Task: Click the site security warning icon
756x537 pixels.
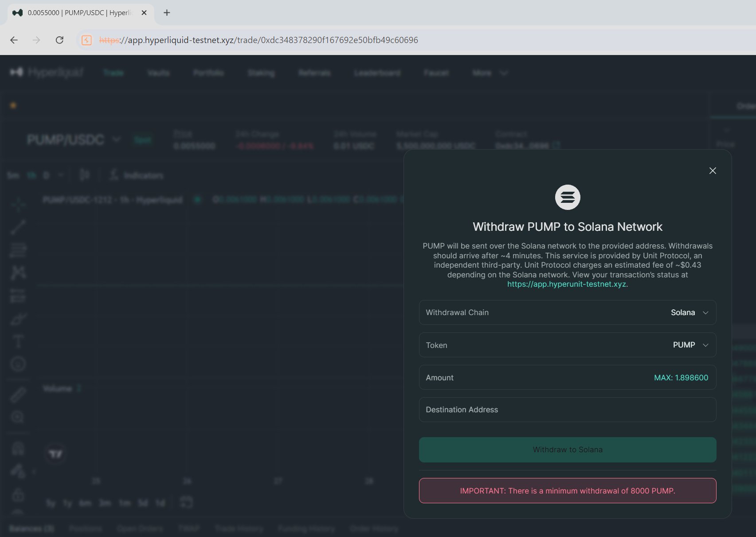Action: (86, 40)
